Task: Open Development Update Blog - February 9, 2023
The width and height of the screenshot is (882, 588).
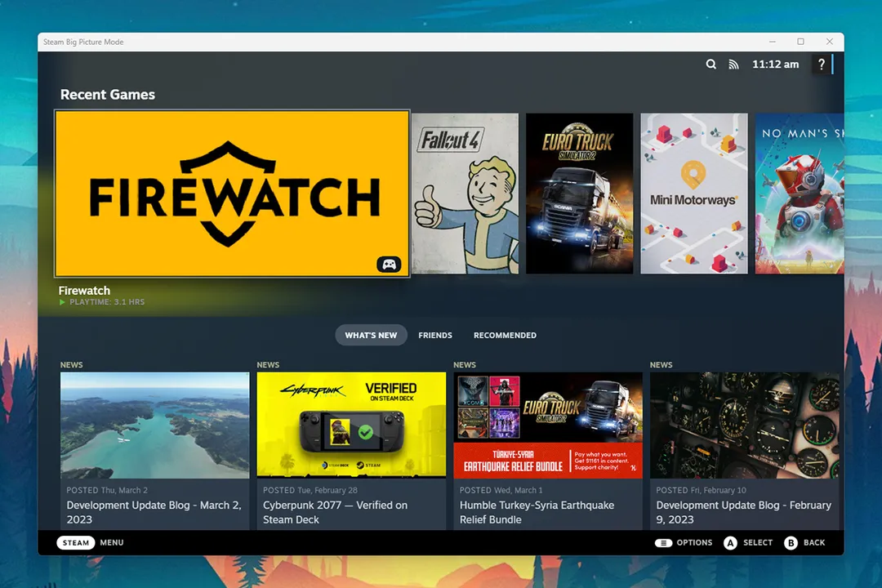Action: [744, 513]
